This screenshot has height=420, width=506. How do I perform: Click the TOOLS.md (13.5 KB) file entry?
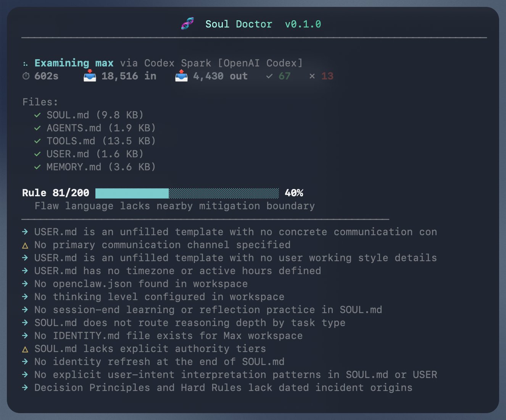coord(101,141)
